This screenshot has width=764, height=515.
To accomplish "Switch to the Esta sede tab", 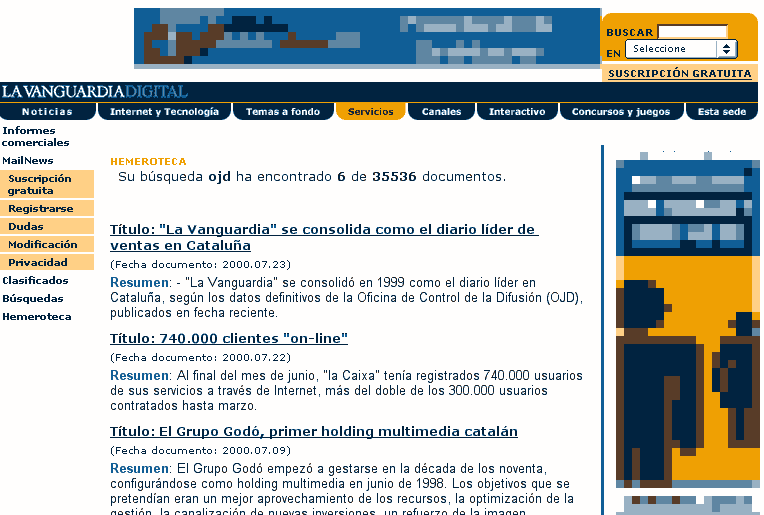I will pos(722,112).
